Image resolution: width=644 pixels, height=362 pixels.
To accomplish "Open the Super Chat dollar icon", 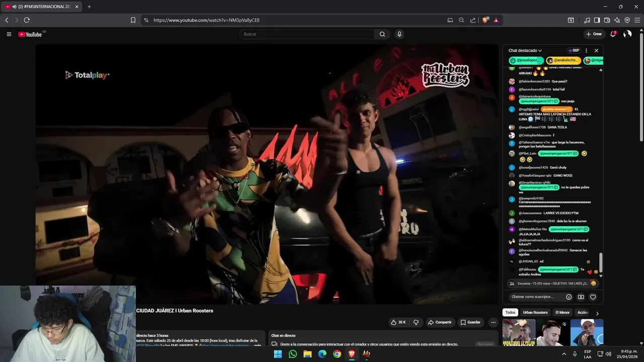I will 581,297.
